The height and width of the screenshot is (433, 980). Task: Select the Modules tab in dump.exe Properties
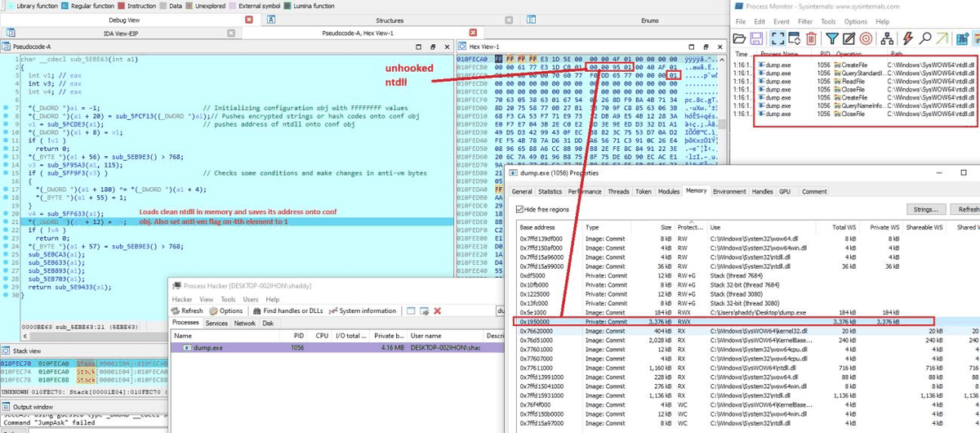click(x=669, y=191)
